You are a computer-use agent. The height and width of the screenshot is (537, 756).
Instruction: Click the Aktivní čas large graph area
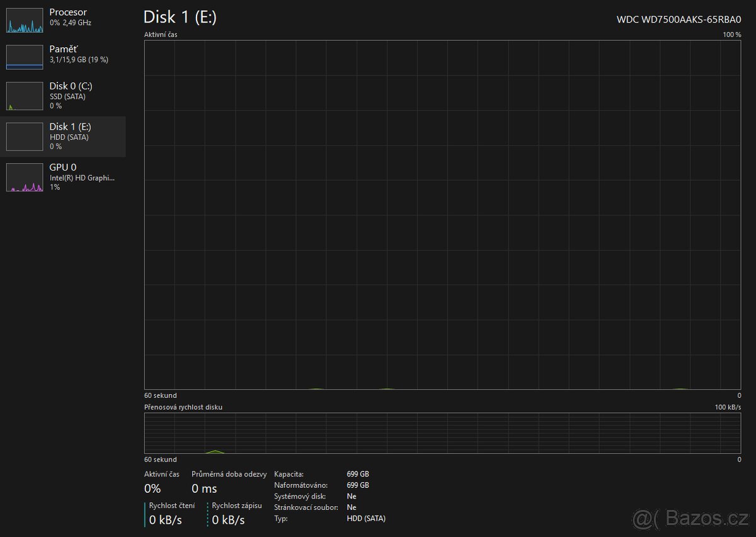point(442,215)
